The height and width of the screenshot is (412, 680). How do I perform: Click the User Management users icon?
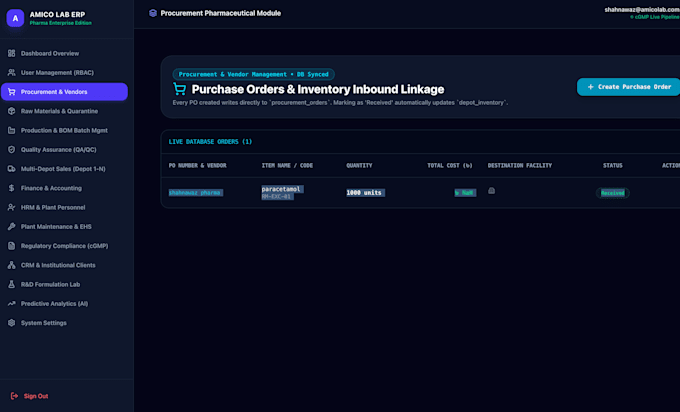pos(12,72)
